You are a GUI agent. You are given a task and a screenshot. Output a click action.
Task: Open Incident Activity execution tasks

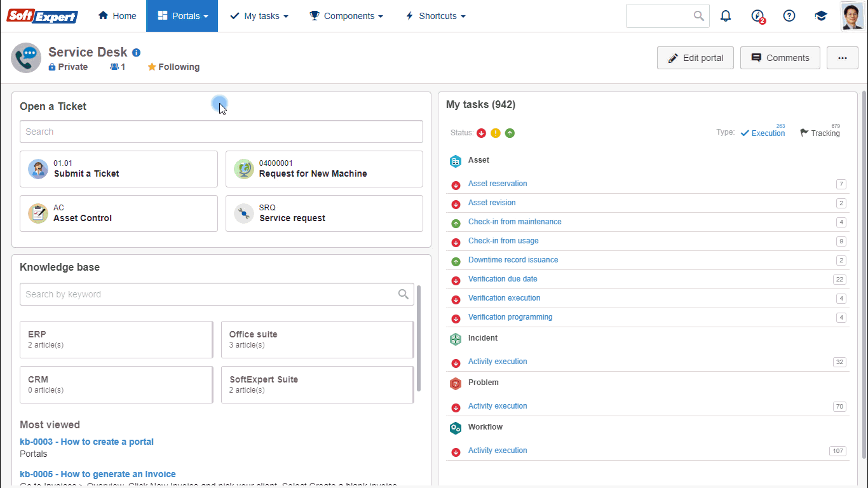[x=498, y=362]
